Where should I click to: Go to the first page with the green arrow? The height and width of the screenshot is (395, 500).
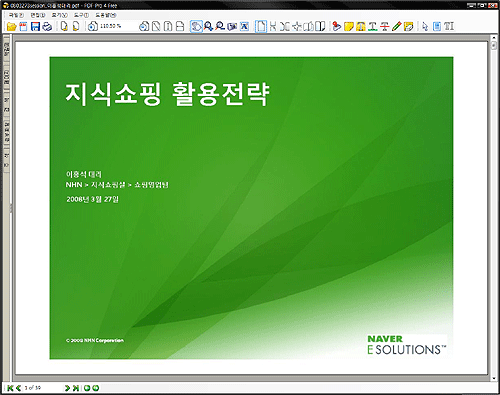pyautogui.click(x=10, y=388)
